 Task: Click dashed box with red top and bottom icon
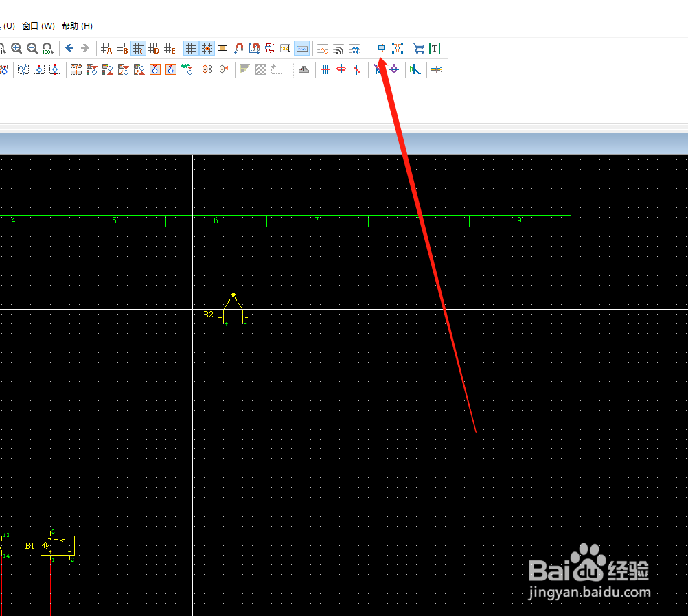tap(55, 69)
